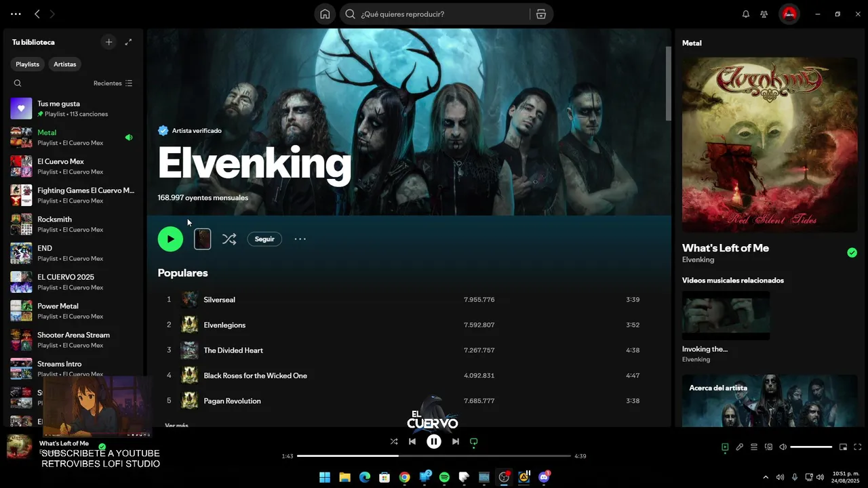This screenshot has width=868, height=488.
Task: Open Discord from taskbar
Action: 544,477
